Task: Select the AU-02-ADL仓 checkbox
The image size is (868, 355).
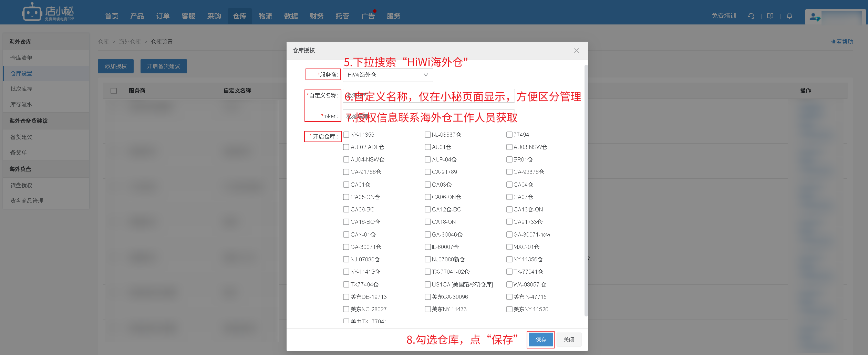Action: (x=346, y=147)
